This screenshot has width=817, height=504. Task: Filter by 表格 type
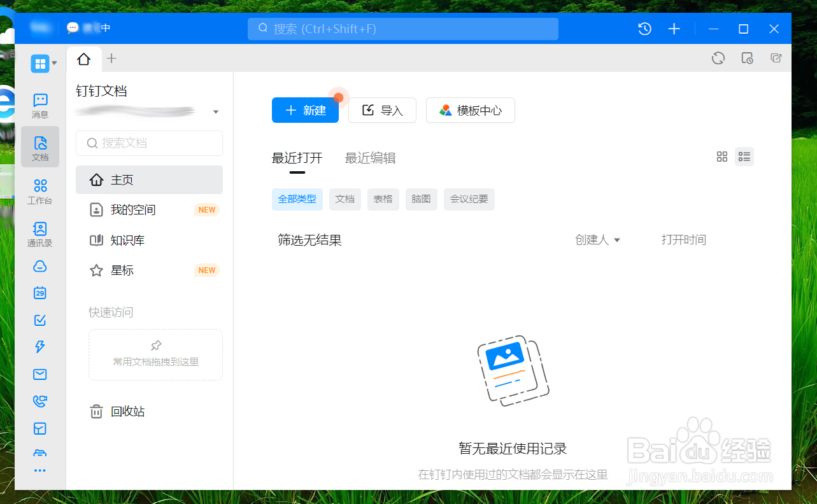pos(383,199)
